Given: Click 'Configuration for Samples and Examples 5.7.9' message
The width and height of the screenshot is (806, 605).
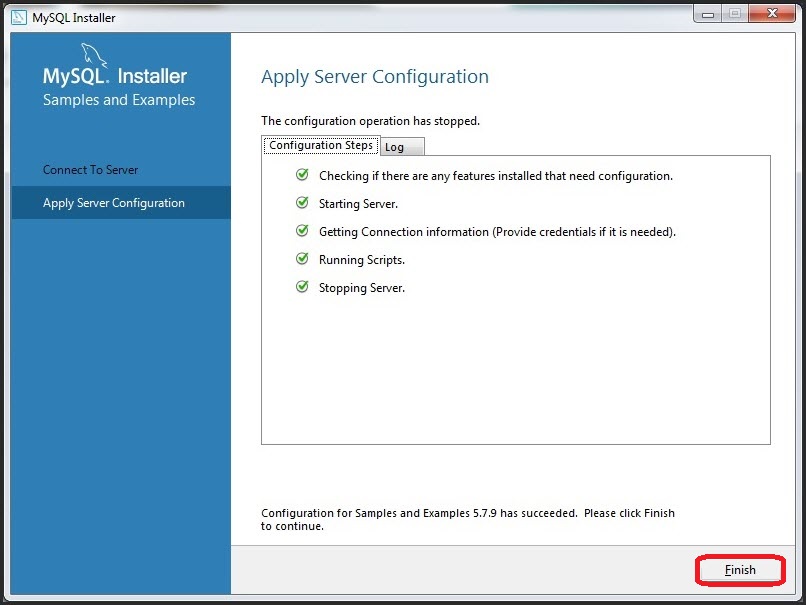Looking at the screenshot, I should click(x=468, y=519).
